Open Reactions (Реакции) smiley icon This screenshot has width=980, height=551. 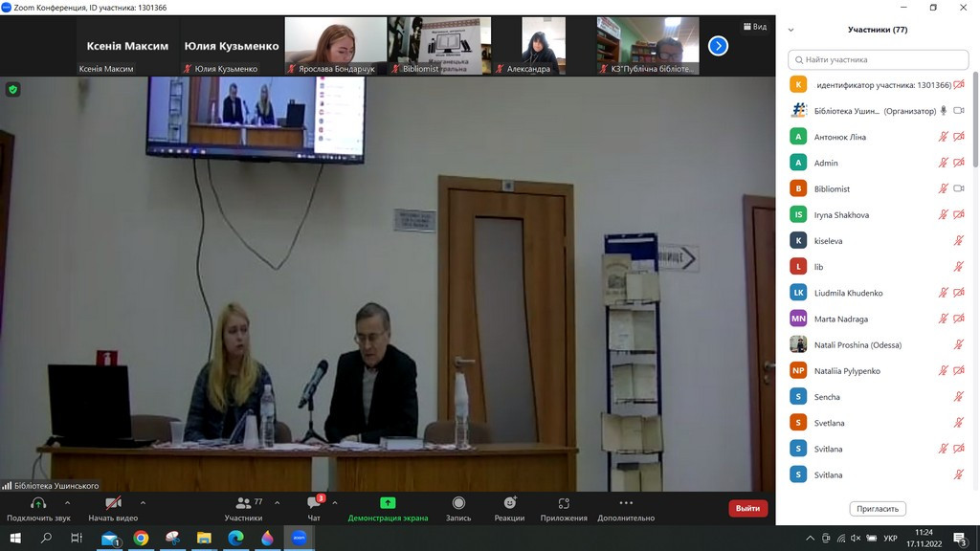click(x=510, y=503)
